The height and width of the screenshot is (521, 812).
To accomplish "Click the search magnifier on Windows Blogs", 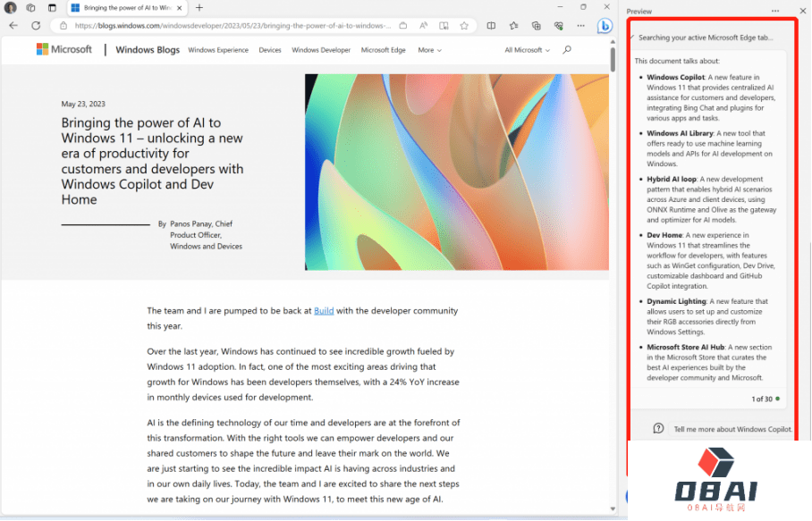I will click(567, 50).
